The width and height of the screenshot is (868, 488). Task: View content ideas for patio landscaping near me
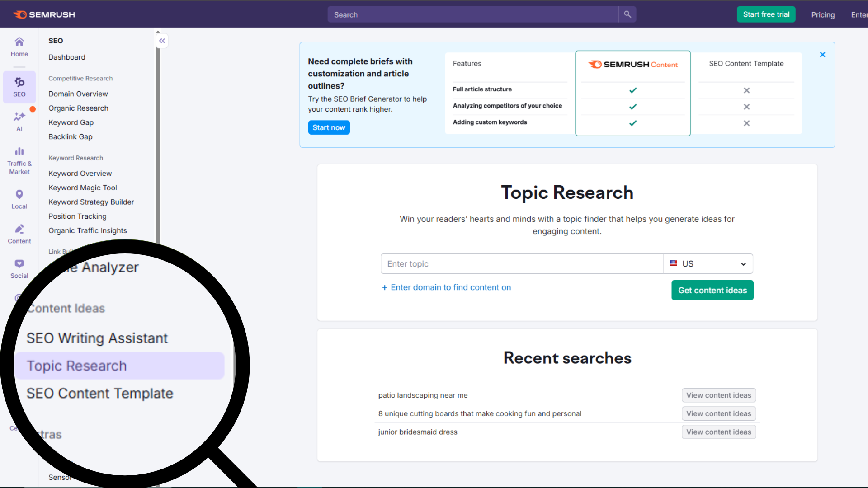click(718, 395)
